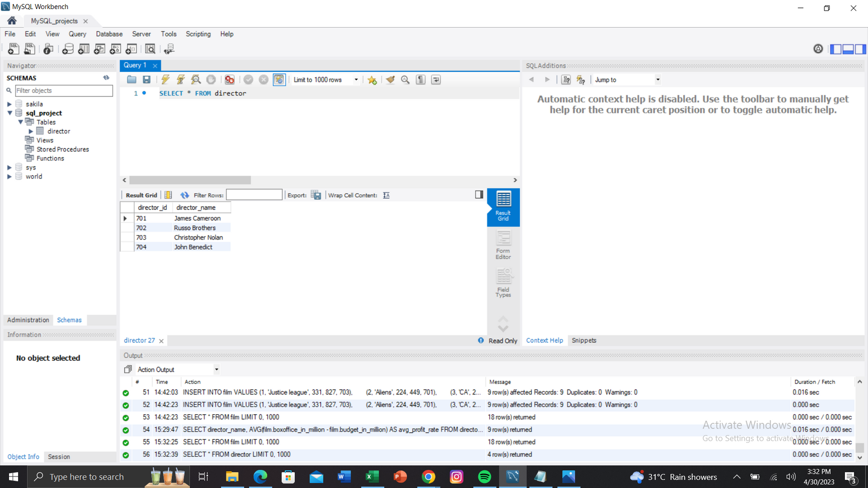Toggle autocommit mode button

[x=279, y=79]
